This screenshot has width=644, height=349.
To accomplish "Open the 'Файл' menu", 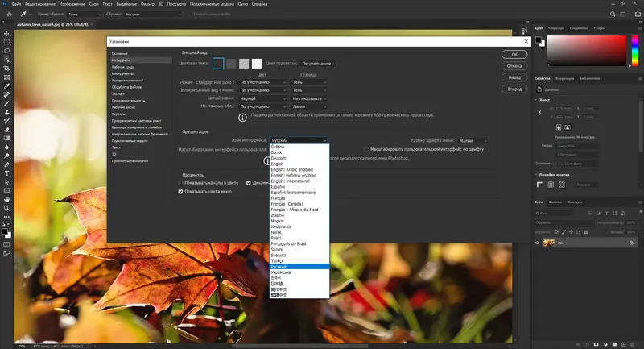I will pos(16,4).
